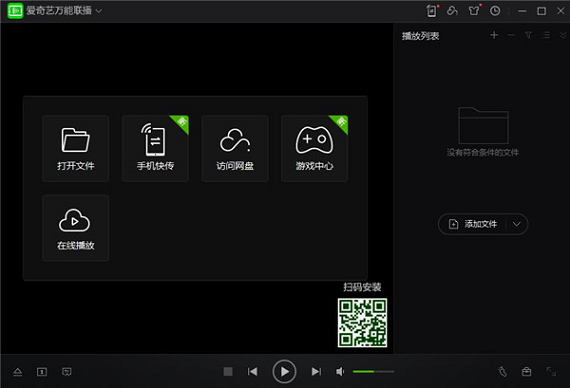Image resolution: width=570 pixels, height=388 pixels.
Task: Click the skin shirt icon in title bar
Action: click(474, 11)
